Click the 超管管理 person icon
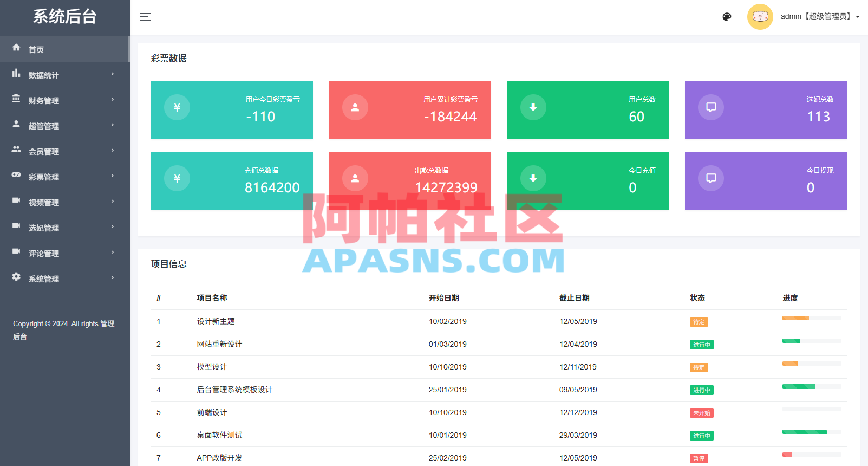868x466 pixels. pos(16,124)
